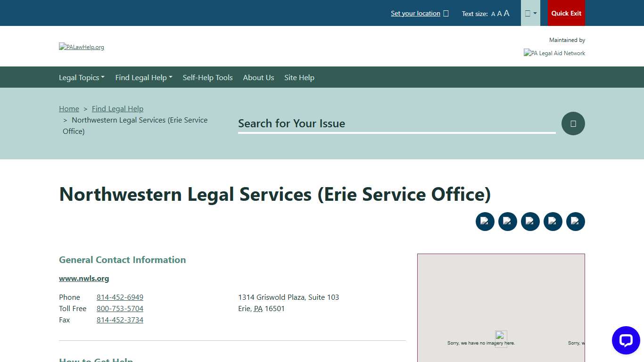Click the search magnifying-glass icon
The height and width of the screenshot is (362, 644).
point(573,123)
